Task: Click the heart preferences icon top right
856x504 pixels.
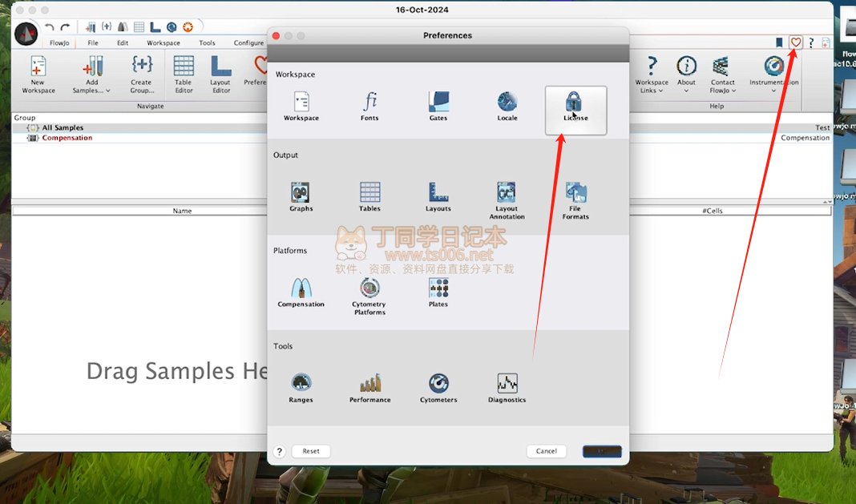Action: (x=795, y=42)
